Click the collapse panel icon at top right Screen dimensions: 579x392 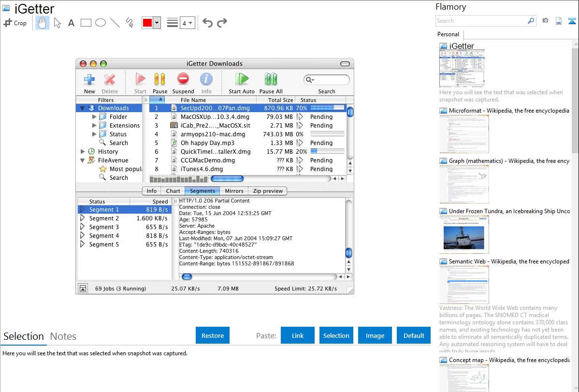click(x=572, y=21)
